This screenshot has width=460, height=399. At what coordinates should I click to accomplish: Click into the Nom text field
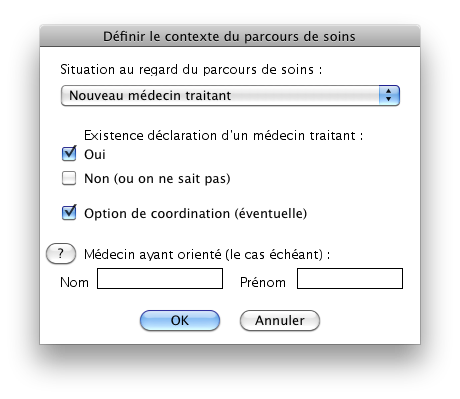[160, 279]
